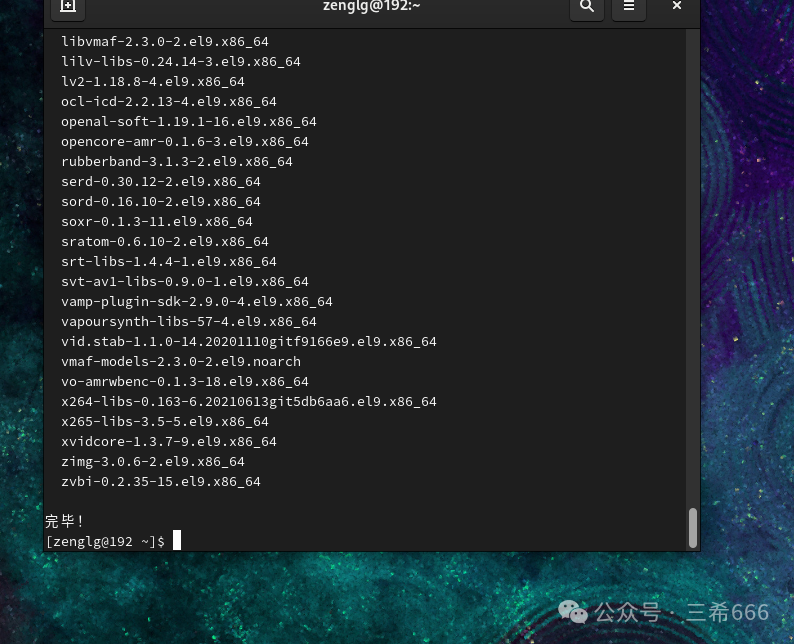
Task: Click the soxr-0.1.3-11 package line
Action: (156, 222)
